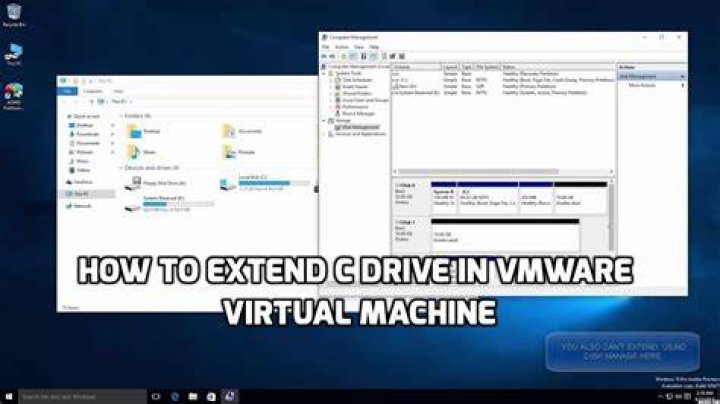Click the Layout column header

tap(450, 67)
